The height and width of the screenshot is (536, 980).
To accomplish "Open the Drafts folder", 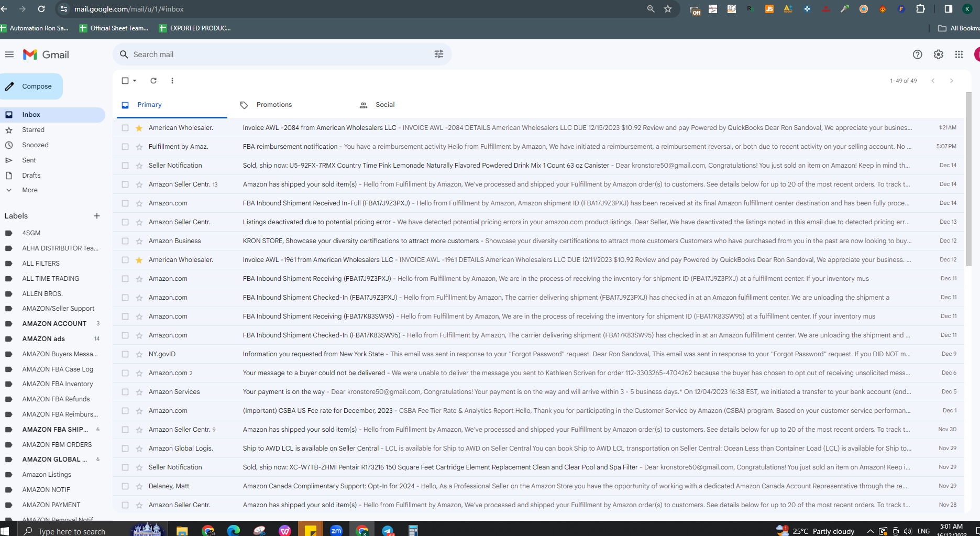I will (x=31, y=176).
